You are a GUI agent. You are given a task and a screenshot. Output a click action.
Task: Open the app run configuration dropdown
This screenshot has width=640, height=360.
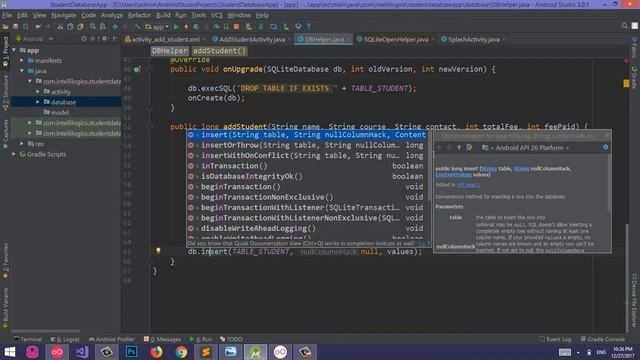(157, 27)
